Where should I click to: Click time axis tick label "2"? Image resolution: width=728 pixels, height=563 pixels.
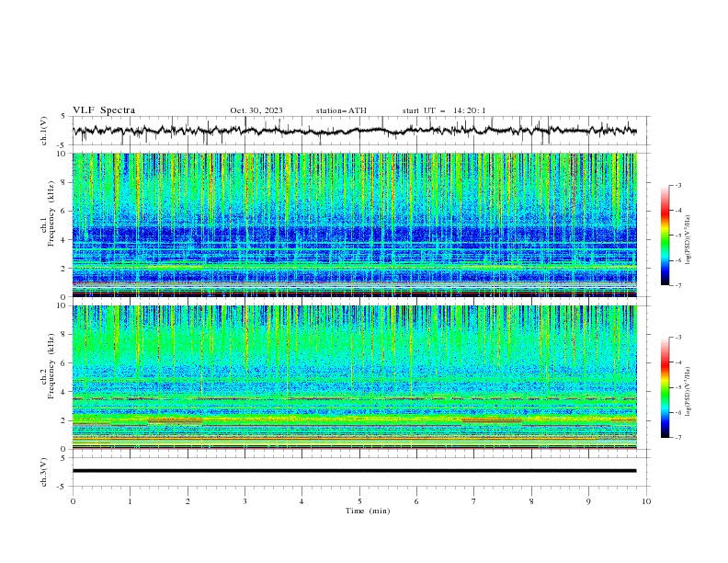tap(188, 501)
